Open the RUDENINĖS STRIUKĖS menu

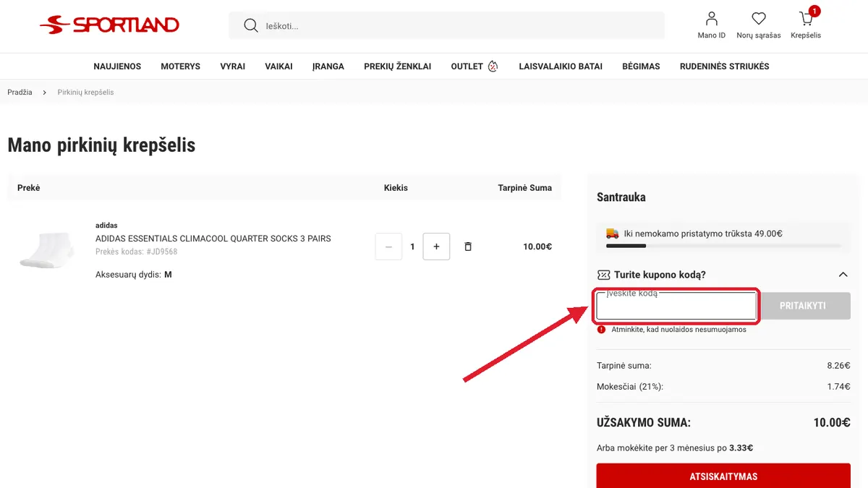click(x=725, y=67)
